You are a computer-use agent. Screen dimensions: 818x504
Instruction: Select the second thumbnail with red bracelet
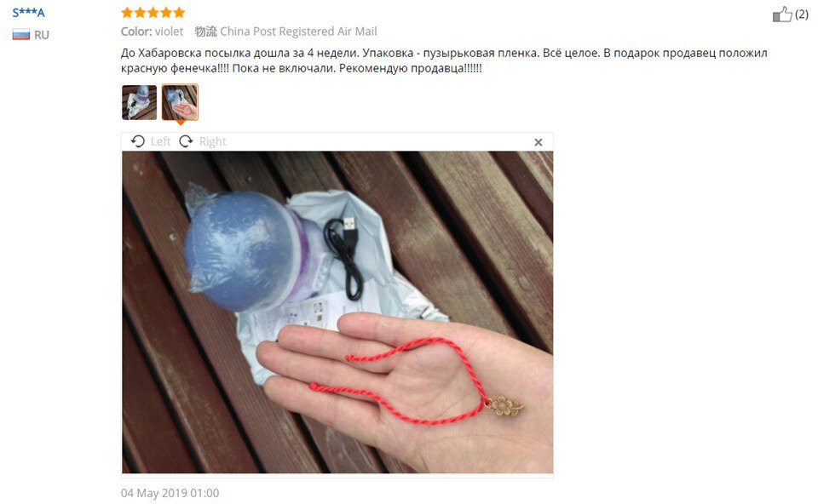click(x=180, y=102)
